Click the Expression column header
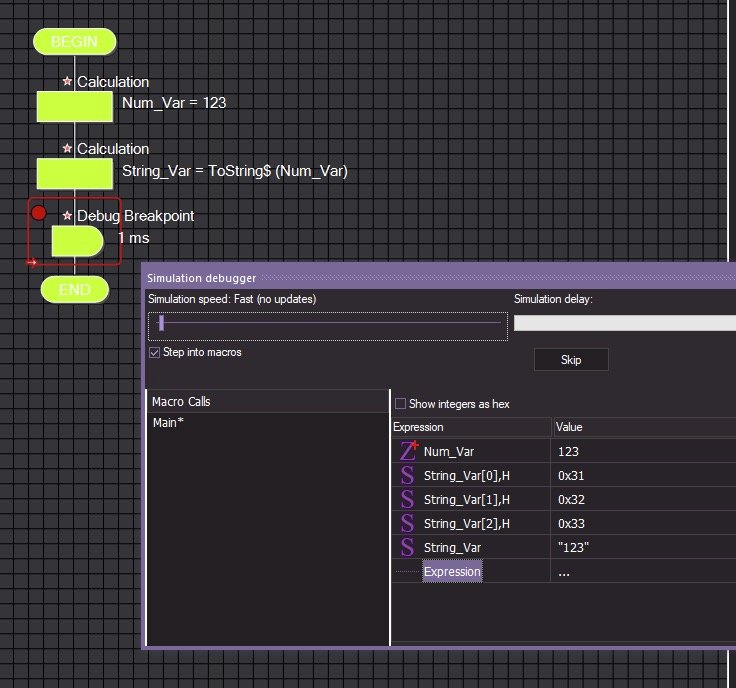The width and height of the screenshot is (736, 688). 472,427
